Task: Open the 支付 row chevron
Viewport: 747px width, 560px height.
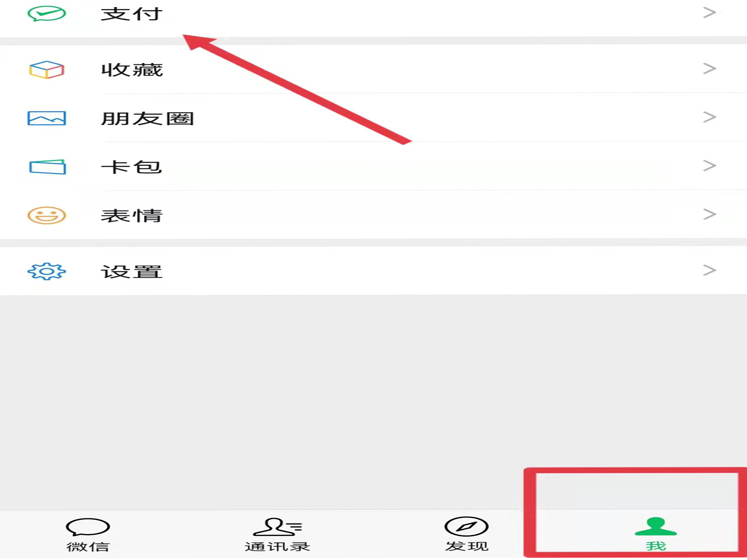Action: tap(710, 12)
